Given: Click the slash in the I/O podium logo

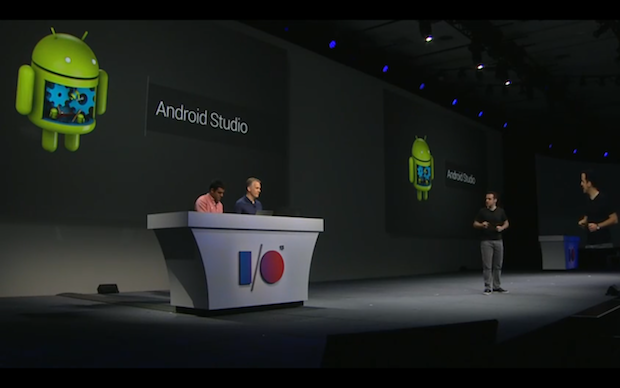Looking at the screenshot, I should pyautogui.click(x=256, y=268).
